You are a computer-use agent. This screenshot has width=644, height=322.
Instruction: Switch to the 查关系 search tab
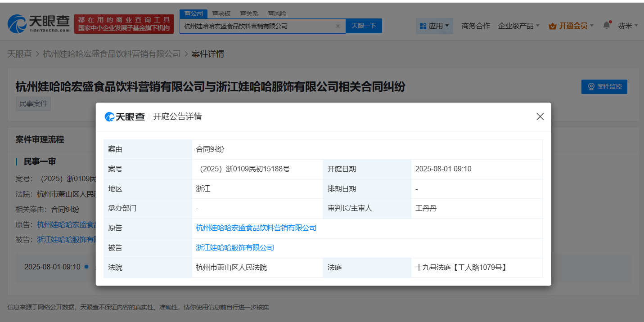coord(249,13)
